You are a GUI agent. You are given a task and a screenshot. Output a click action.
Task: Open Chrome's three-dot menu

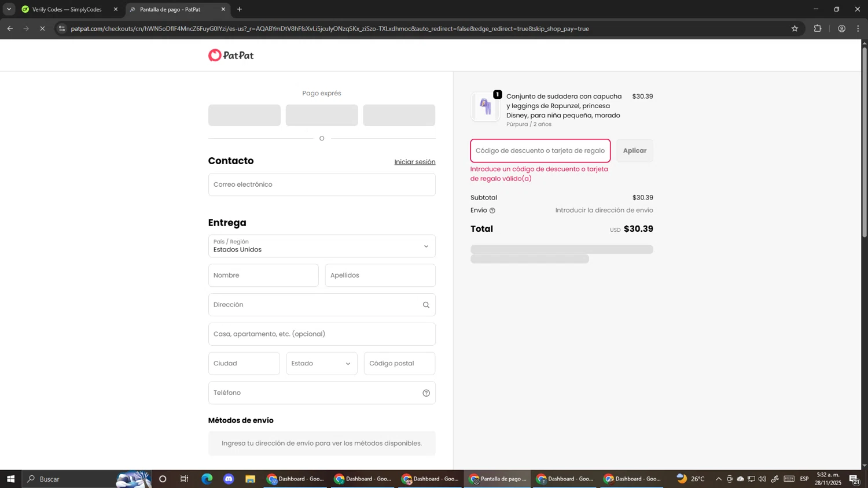[x=858, y=28]
